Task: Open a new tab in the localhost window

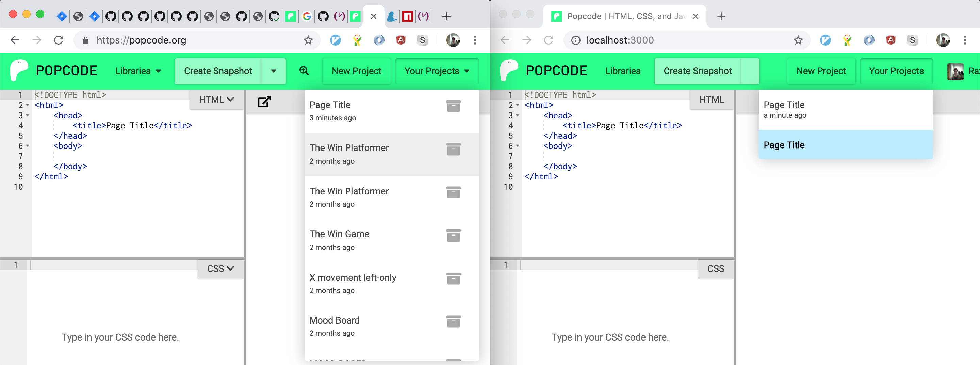Action: [721, 16]
